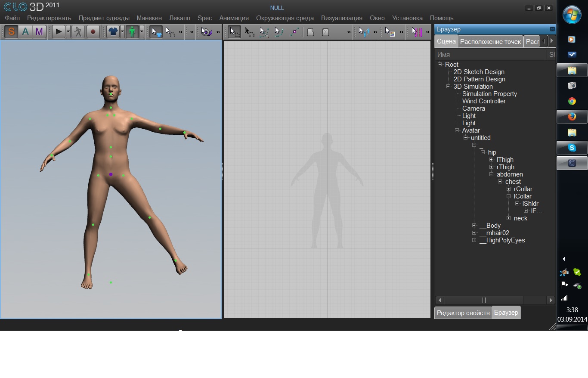Open dropdown arrow next to play button

point(68,32)
